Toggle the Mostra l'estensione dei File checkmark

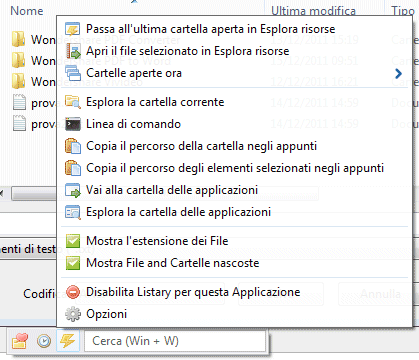click(73, 241)
